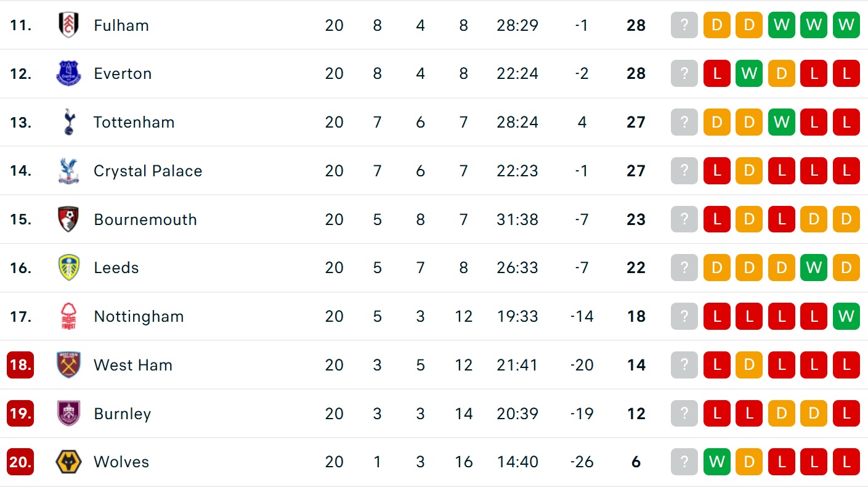Click the West Ham club crest

(68, 365)
